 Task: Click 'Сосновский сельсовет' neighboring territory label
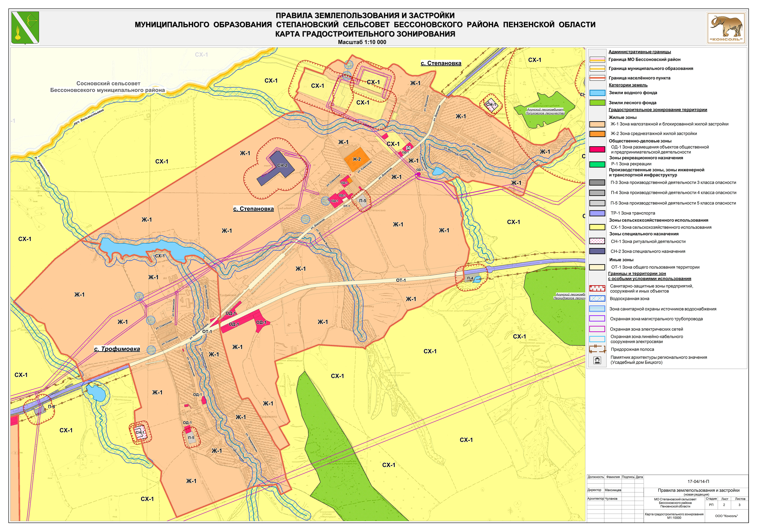click(x=108, y=84)
